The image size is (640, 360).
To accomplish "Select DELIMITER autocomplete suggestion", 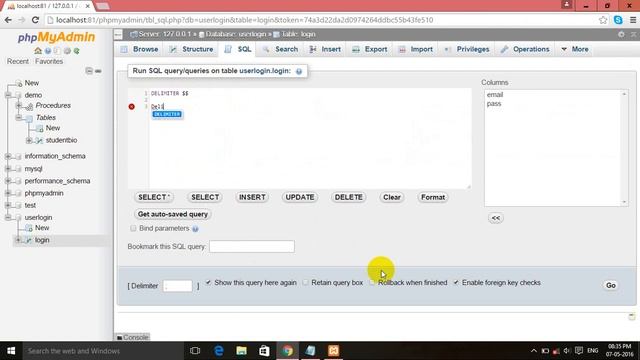I will (167, 114).
